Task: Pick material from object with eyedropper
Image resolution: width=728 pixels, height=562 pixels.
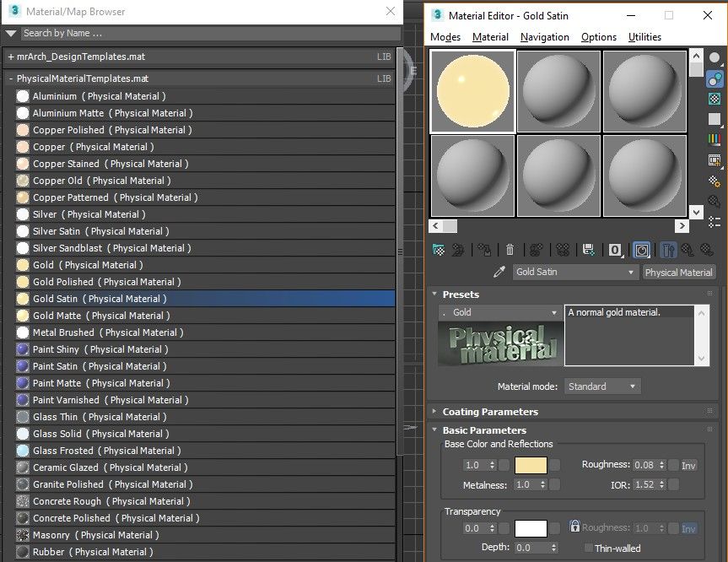Action: (x=499, y=273)
